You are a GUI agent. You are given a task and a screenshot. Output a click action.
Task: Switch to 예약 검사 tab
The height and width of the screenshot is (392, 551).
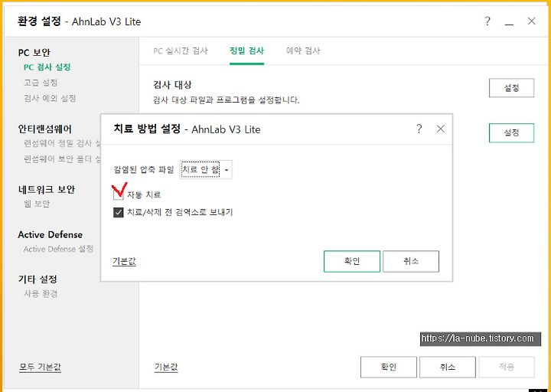pos(303,51)
